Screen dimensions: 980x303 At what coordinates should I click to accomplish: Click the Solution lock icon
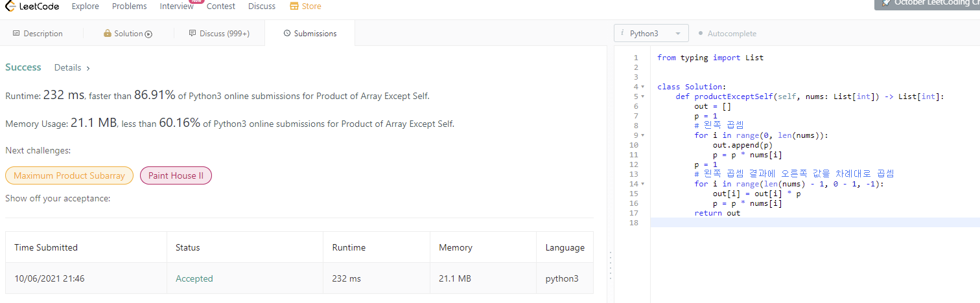tap(108, 34)
